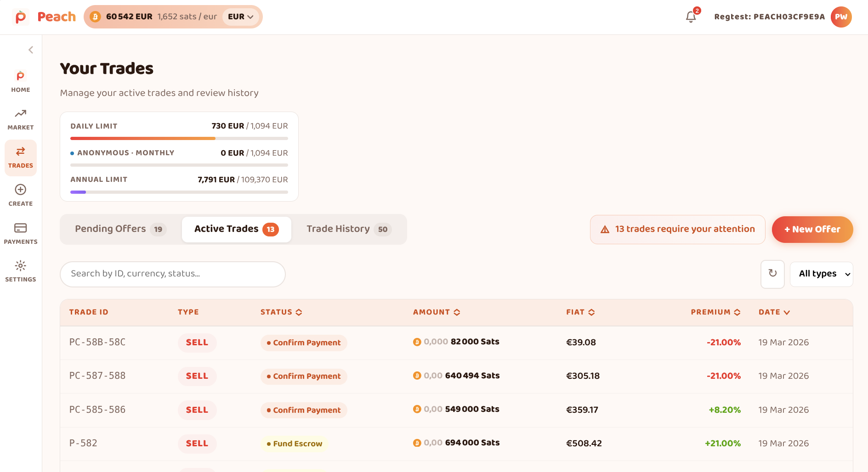868x472 pixels.
Task: Open trade PC-58B-58C
Action: pos(97,343)
